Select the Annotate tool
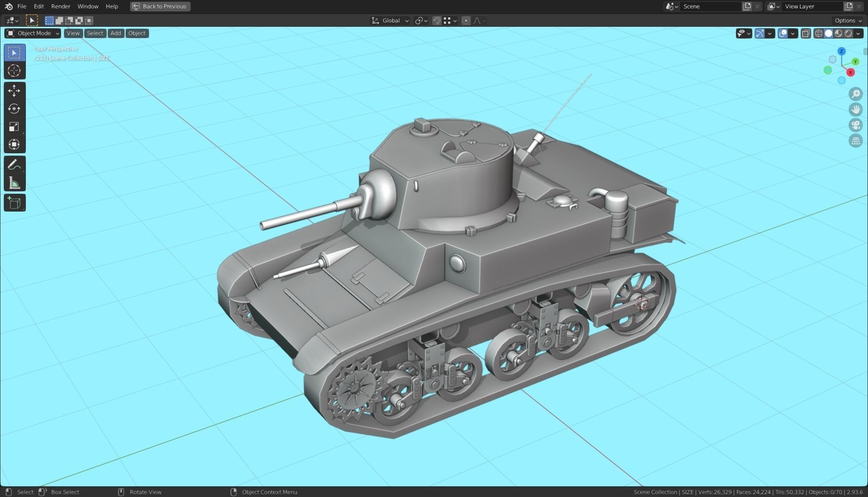 (15, 165)
